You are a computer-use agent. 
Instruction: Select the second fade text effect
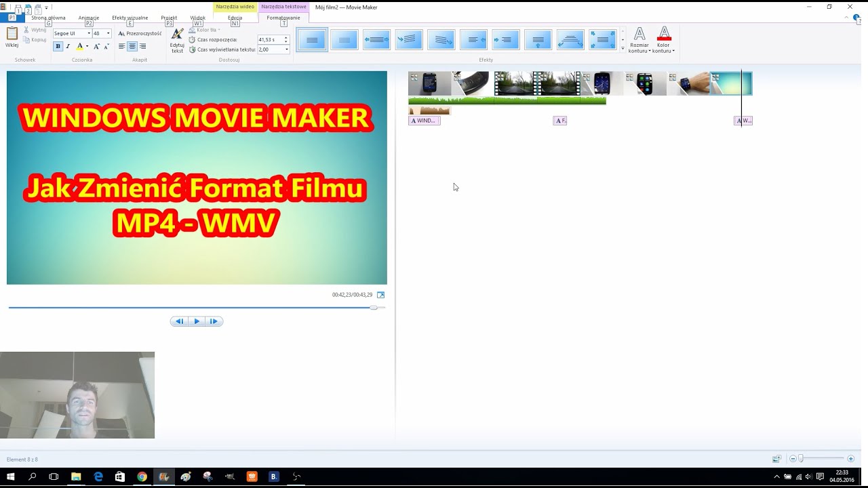(x=344, y=40)
